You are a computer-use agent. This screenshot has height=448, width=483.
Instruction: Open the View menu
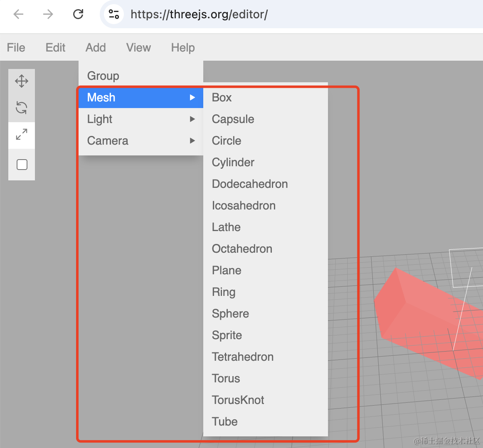138,48
